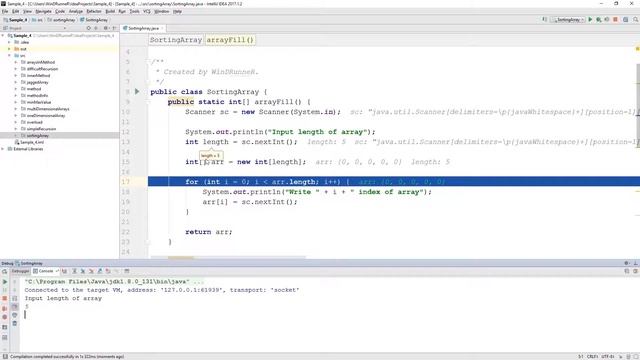
Task: Click gutter run arrow beside class SortingArray
Action: (137, 91)
